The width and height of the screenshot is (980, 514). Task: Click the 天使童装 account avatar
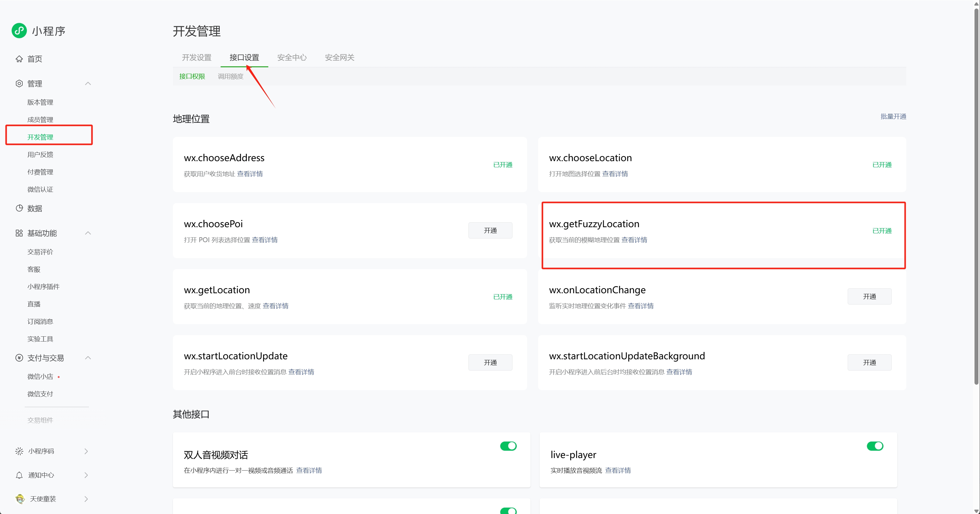tap(20, 499)
